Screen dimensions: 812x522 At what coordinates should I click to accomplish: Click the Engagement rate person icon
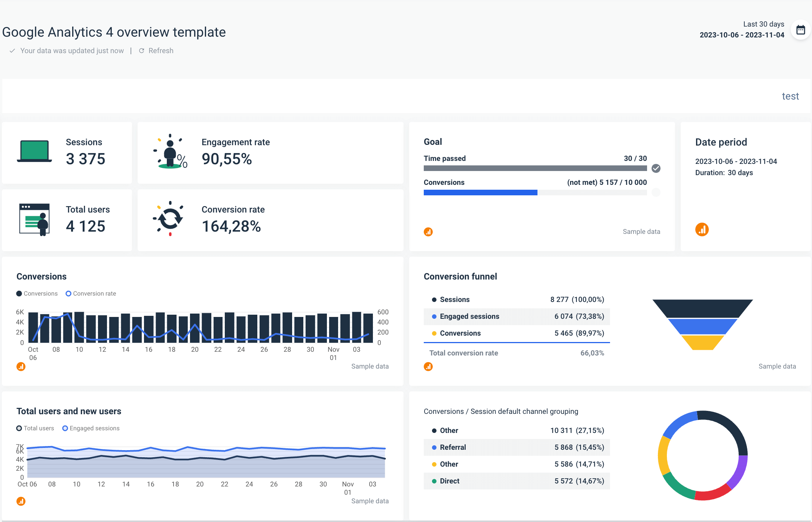click(170, 152)
